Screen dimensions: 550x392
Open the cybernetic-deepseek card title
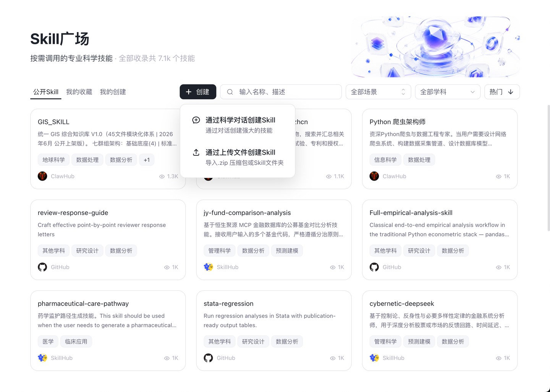(402, 303)
